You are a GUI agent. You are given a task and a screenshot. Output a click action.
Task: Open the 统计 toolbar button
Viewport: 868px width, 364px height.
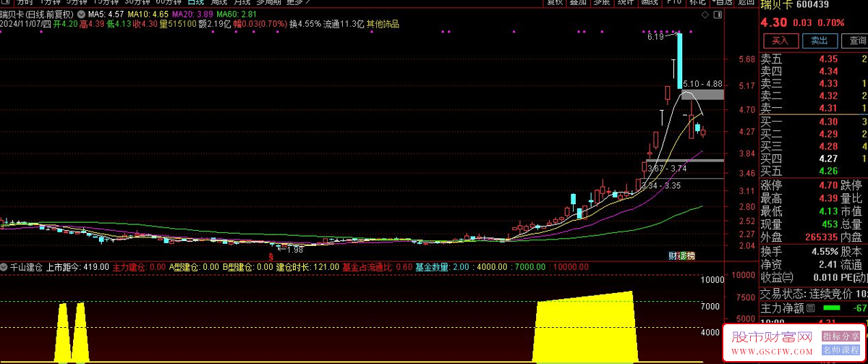click(626, 2)
